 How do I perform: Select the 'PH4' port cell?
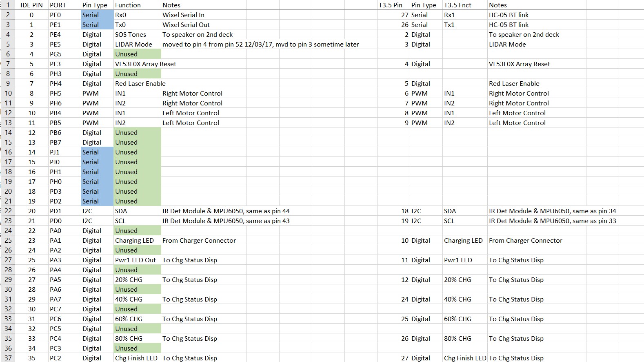(x=64, y=83)
